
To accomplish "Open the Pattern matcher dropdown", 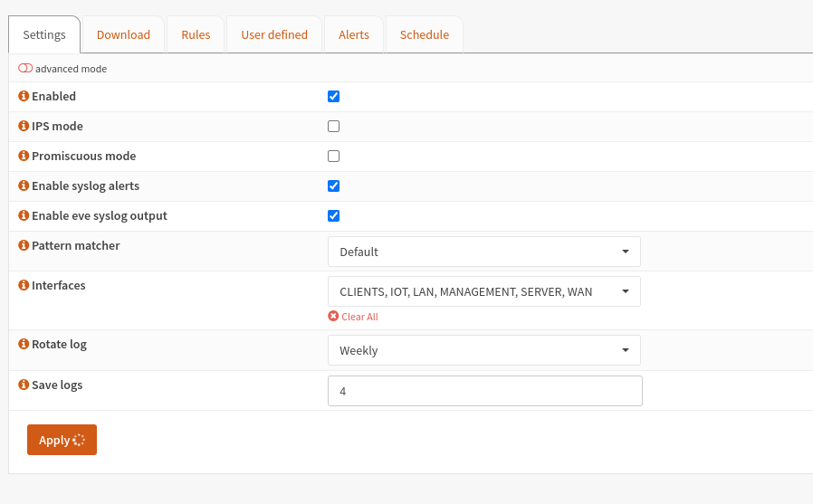I will coord(483,252).
